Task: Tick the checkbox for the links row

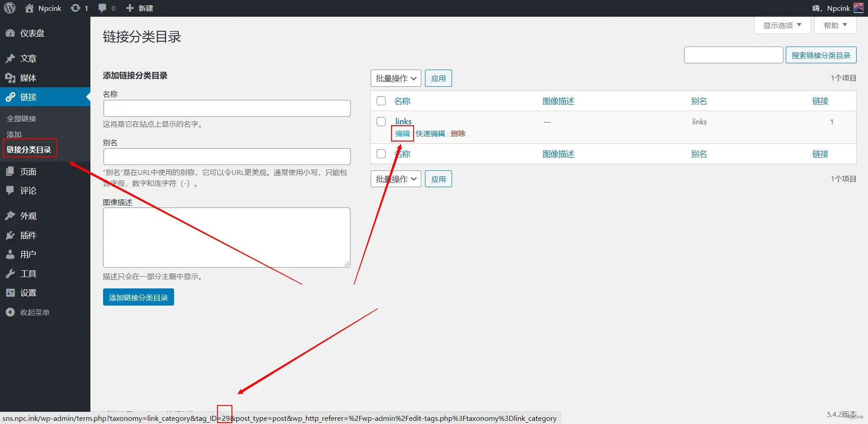Action: (x=381, y=122)
